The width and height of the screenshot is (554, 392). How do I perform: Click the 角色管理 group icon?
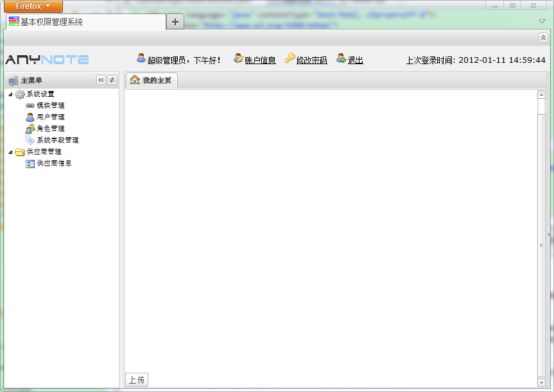point(30,128)
